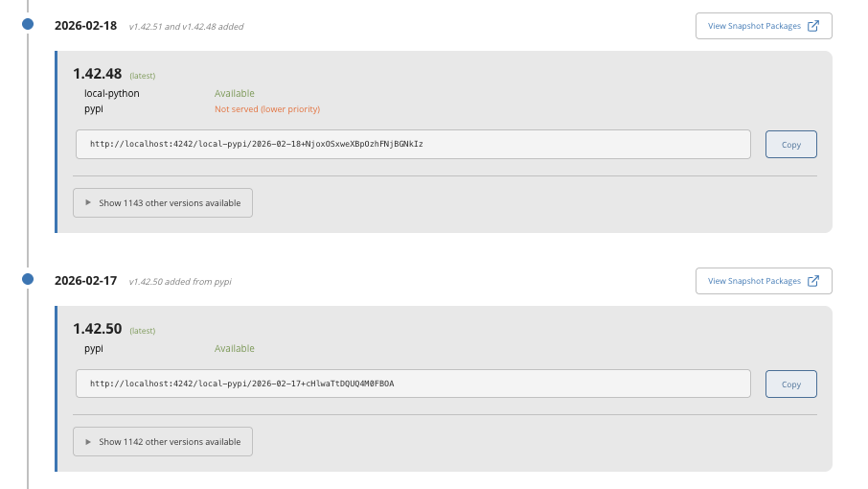Screen dimensions: 868x489
Task: Open View Snapshot Packages text for 2026-02-18
Action: 753,26
